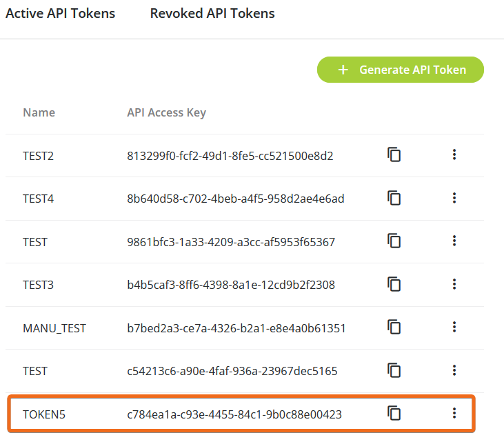The width and height of the screenshot is (504, 433).
Task: Click the Generate API Token button
Action: tap(401, 70)
